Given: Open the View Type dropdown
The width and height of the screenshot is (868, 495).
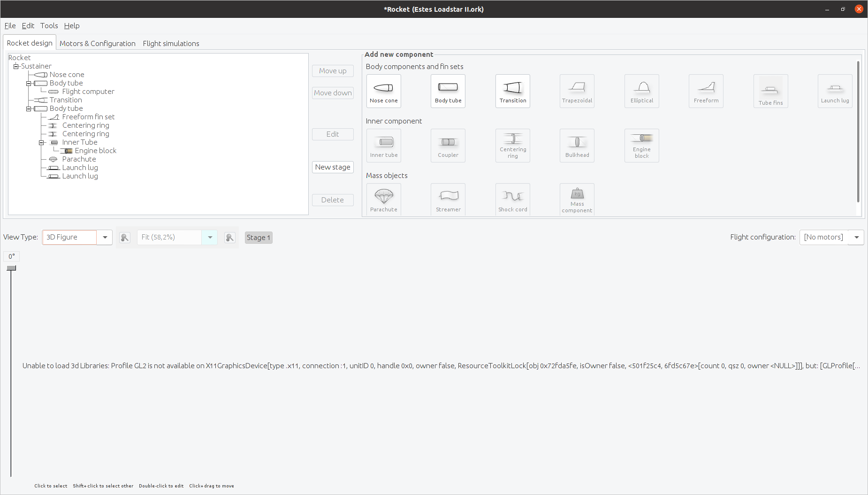Looking at the screenshot, I should pyautogui.click(x=105, y=237).
